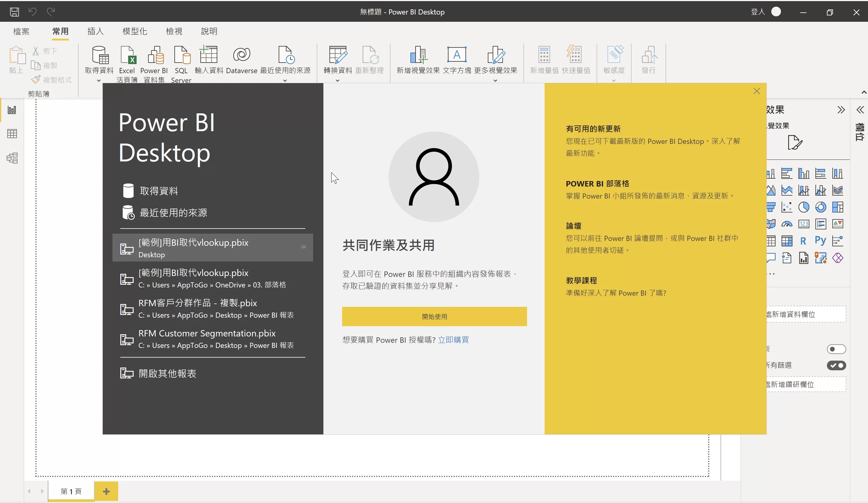Open the Modeling ribbon tab
The image size is (868, 503).
[x=135, y=31]
